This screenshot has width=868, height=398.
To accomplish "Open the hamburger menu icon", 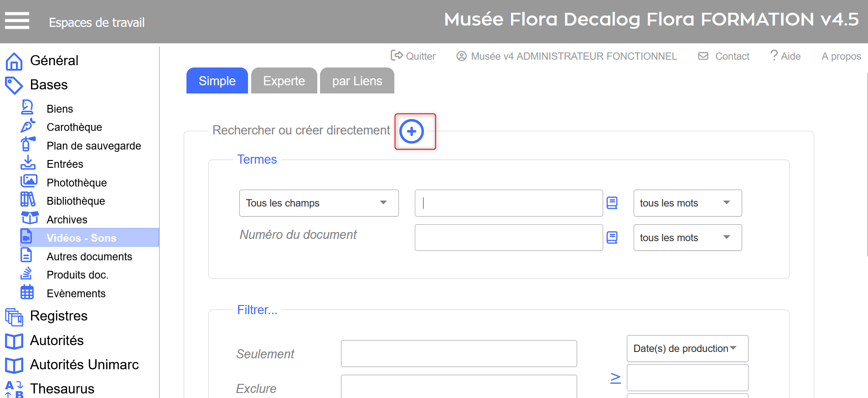I will point(17,21).
